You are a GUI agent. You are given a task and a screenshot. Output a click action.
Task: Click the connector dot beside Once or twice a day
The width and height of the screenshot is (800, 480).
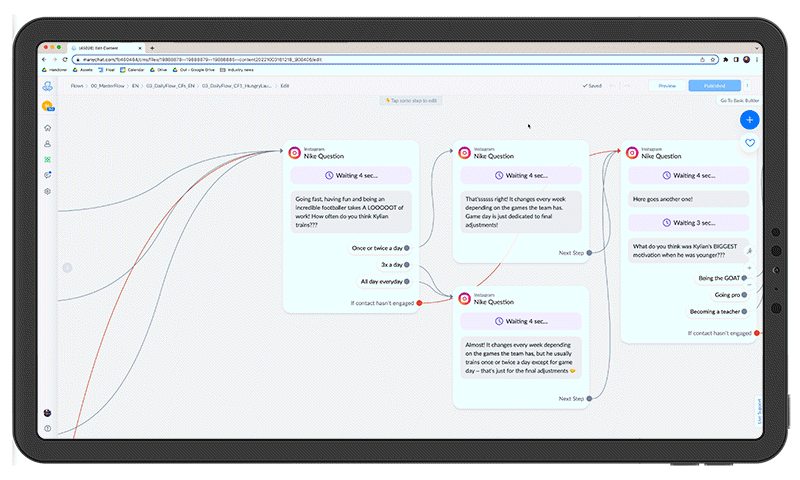407,248
